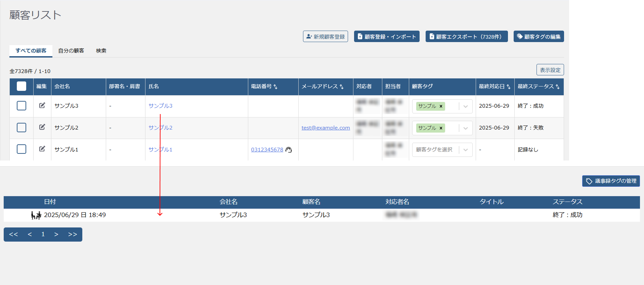Open the test@example.com email link
This screenshot has width=644, height=285.
326,128
